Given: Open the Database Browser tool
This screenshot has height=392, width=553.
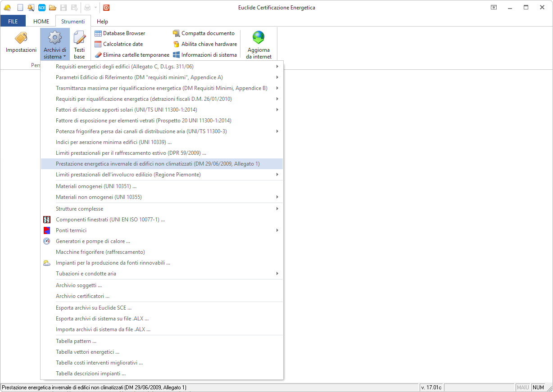Looking at the screenshot, I should coord(120,33).
